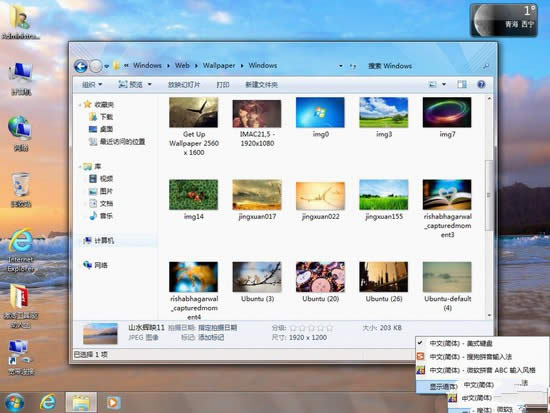Open the address bar previous locations dropdown
Screen dimensions: 550x413
(x=341, y=66)
